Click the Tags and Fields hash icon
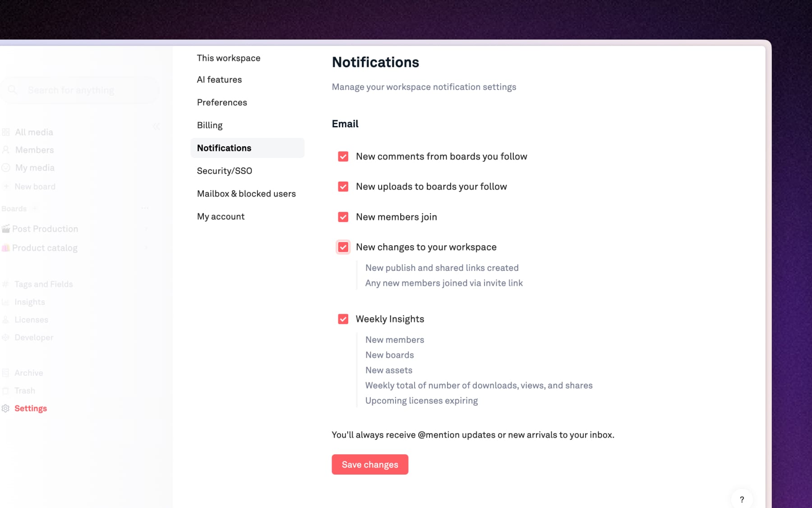812x508 pixels. tap(6, 284)
